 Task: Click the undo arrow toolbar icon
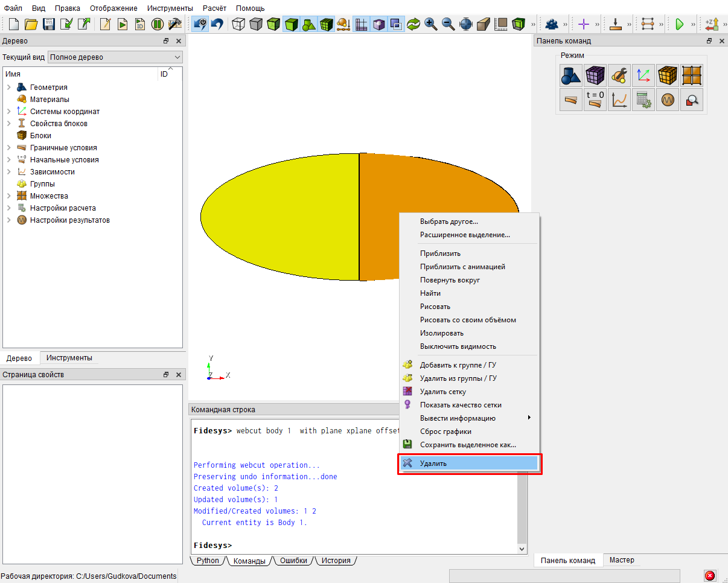point(217,24)
